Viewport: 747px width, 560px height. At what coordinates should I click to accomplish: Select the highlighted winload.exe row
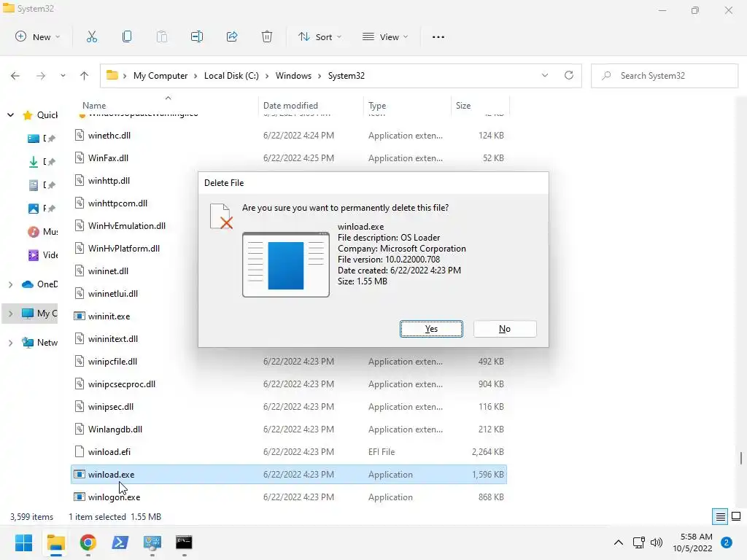click(288, 474)
